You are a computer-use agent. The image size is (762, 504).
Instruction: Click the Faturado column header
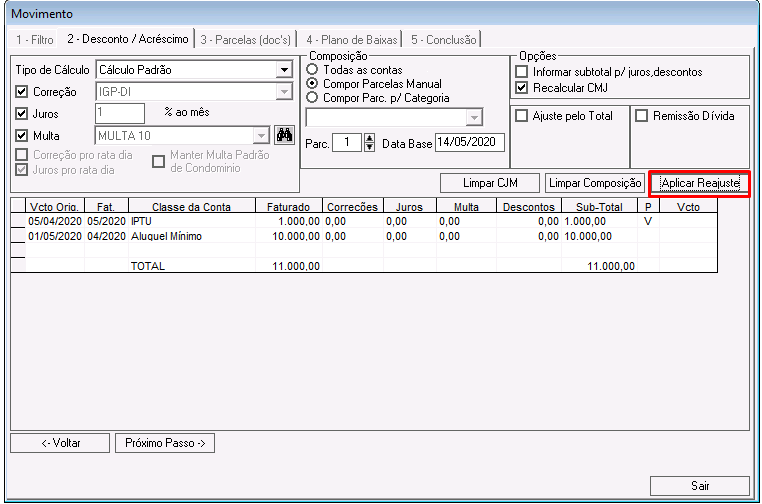click(x=288, y=206)
